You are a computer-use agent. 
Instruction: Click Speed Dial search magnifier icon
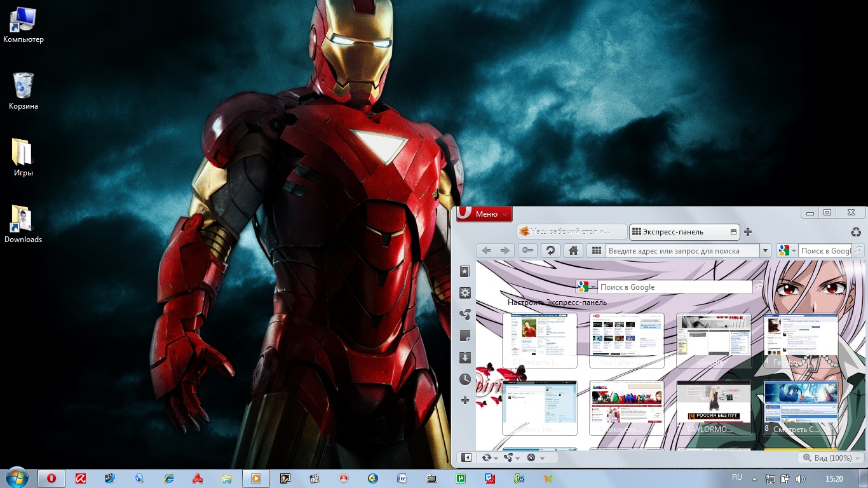click(x=759, y=287)
